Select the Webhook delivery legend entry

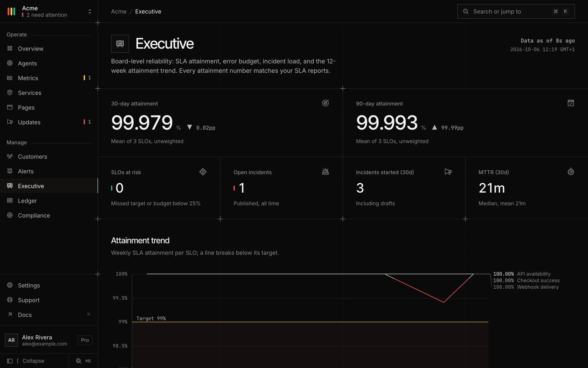[526, 287]
